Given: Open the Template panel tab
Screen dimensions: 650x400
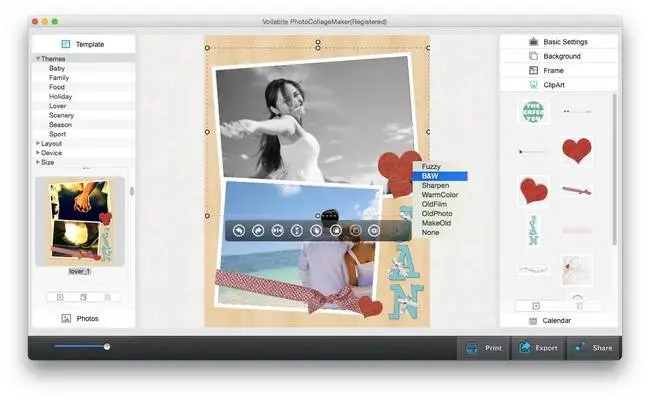Looking at the screenshot, I should click(84, 44).
